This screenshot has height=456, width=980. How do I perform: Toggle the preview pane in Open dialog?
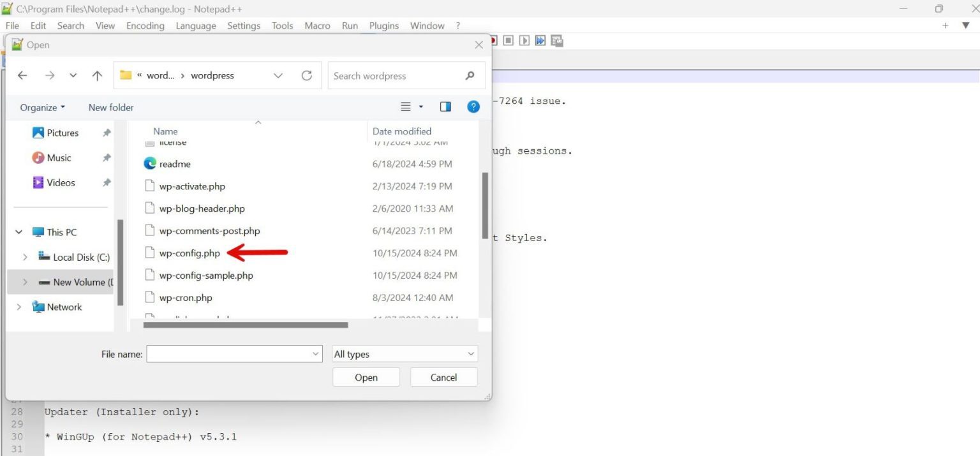(x=445, y=106)
